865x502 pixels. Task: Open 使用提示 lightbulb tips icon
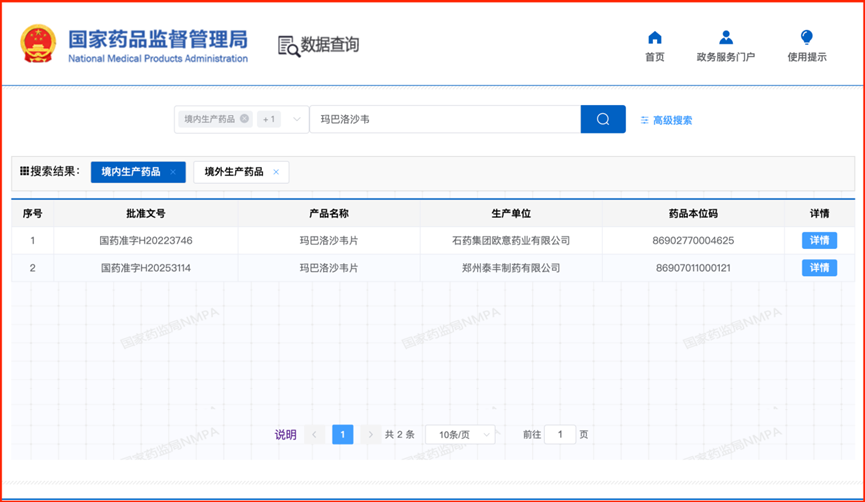(807, 38)
